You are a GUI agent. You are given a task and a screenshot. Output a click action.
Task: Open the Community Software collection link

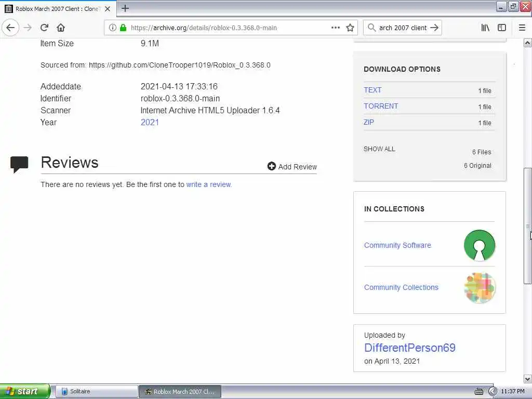(x=397, y=245)
